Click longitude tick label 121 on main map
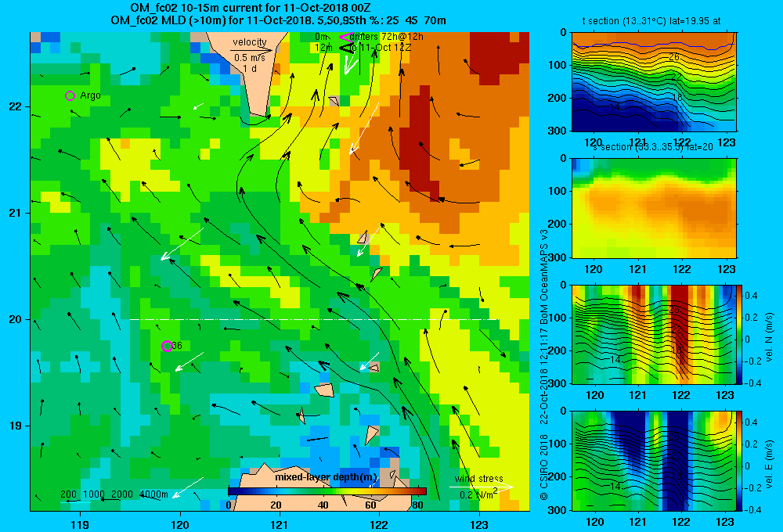The height and width of the screenshot is (532, 783). (280, 524)
